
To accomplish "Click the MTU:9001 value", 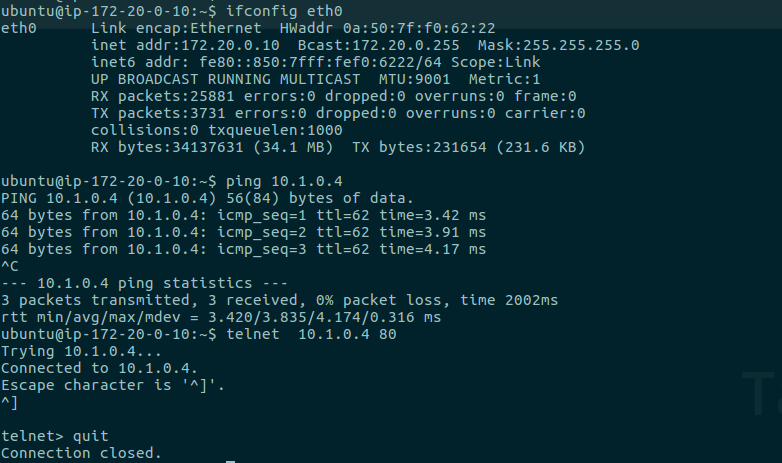I will pyautogui.click(x=414, y=79).
